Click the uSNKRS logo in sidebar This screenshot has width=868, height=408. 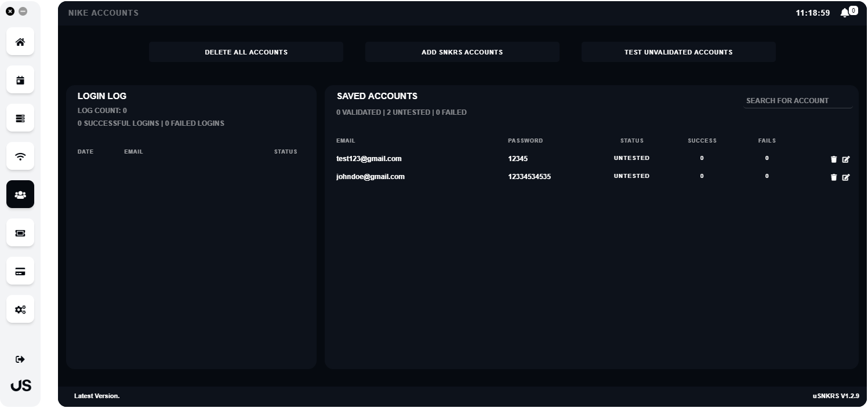click(x=21, y=386)
